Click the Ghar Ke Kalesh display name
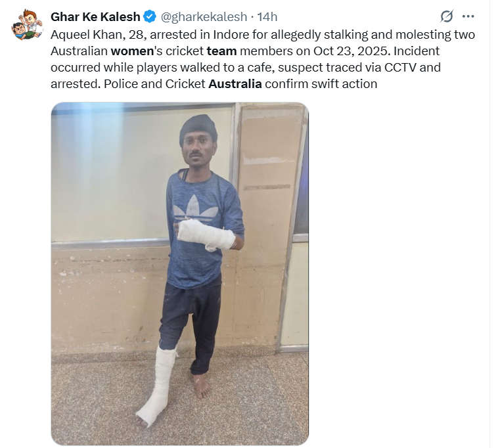The width and height of the screenshot is (498, 448). [x=95, y=17]
